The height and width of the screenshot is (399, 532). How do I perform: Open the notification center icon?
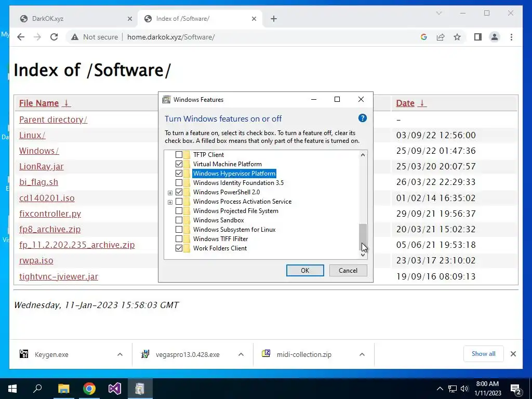pyautogui.click(x=516, y=390)
